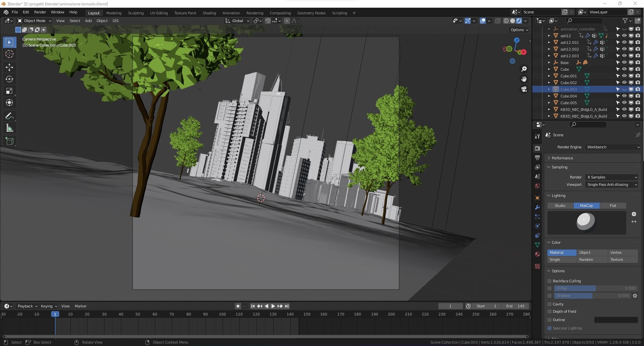Switch to Geometry Nodes workspace tab
Screen dimensions: 644x346
point(312,13)
